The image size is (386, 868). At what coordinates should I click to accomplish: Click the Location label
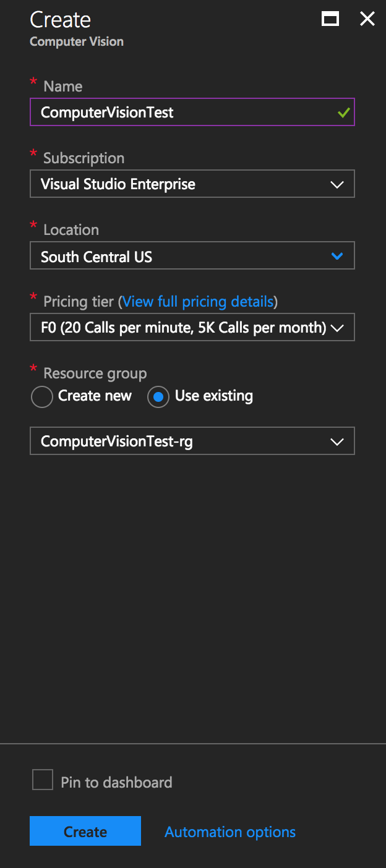click(x=71, y=230)
